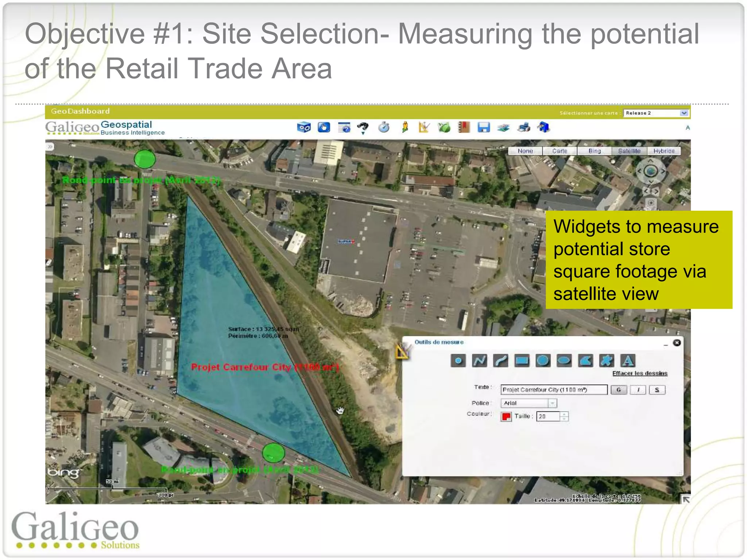Click top green circle roundabout marker
This screenshot has height=560, width=747.
[145, 159]
